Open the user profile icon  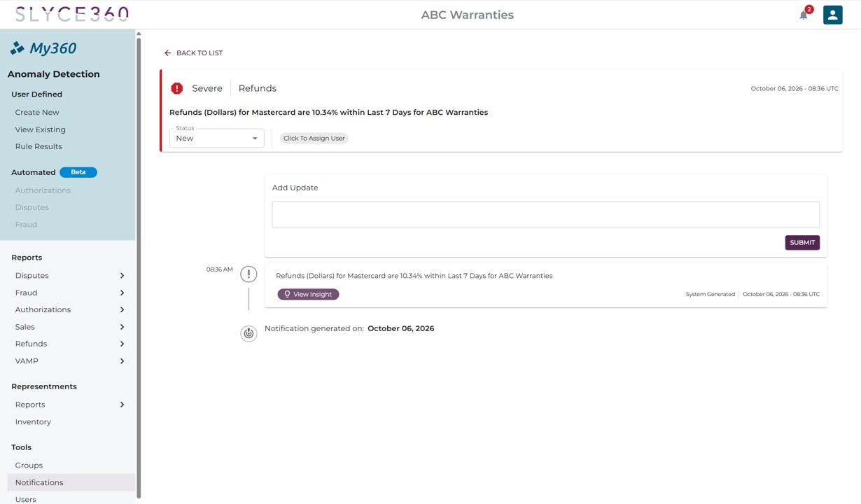click(x=832, y=15)
